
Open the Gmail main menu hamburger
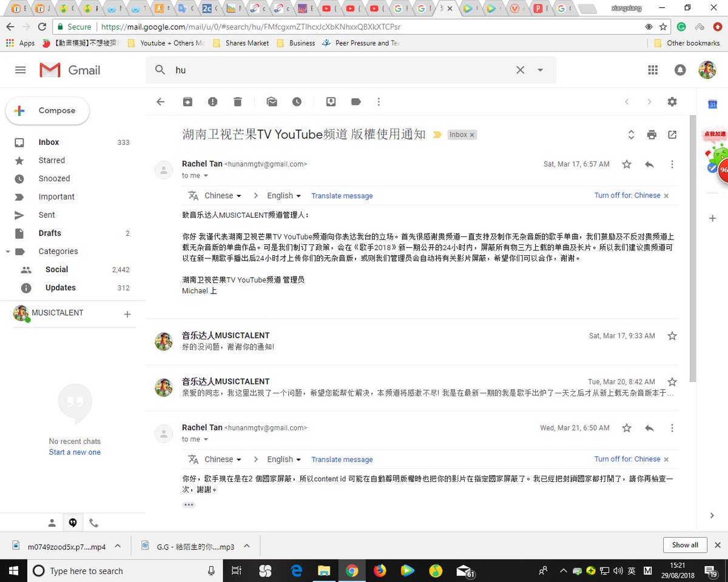(20, 70)
